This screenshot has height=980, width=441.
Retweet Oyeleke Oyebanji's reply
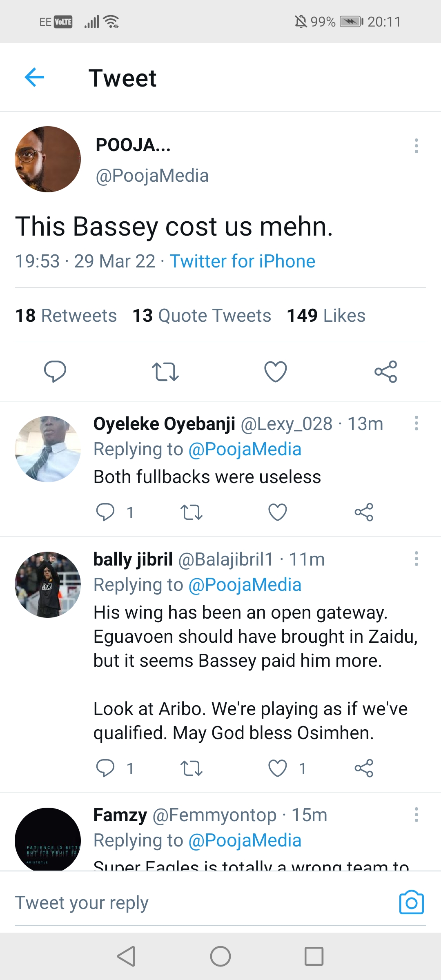[192, 512]
